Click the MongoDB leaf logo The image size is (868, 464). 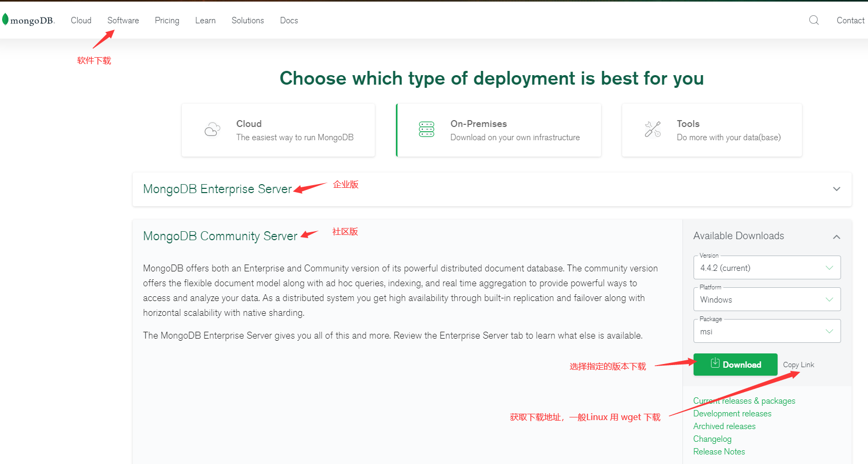pos(5,20)
